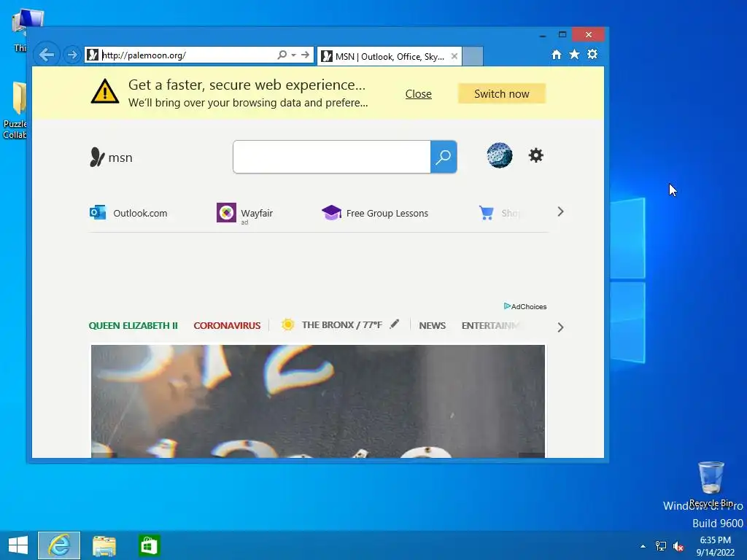Open the NEWS category
The width and height of the screenshot is (747, 560).
(432, 326)
